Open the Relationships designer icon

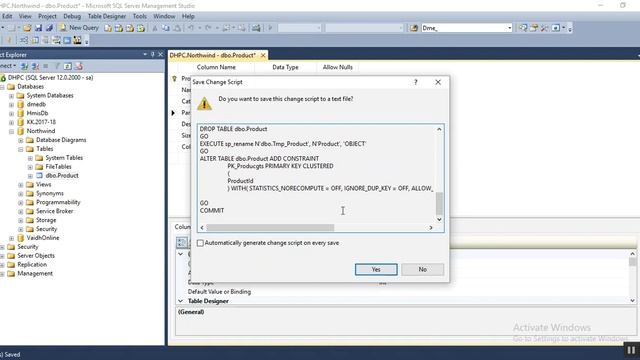click(x=24, y=40)
